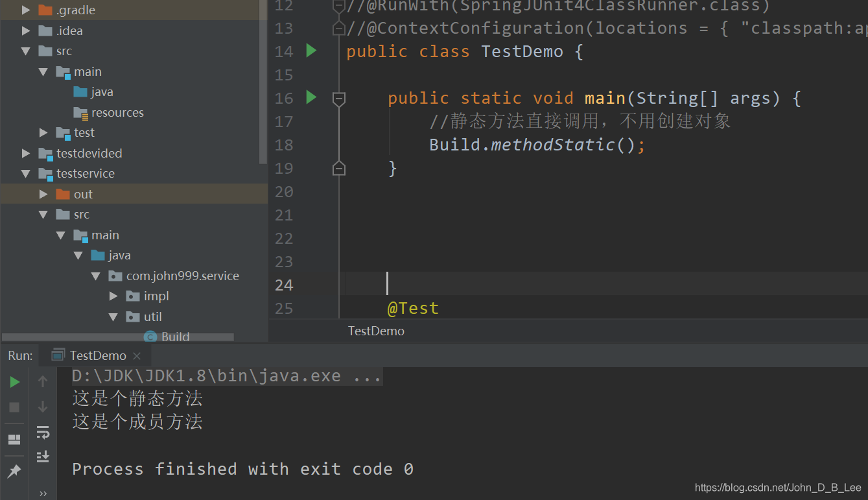Run class TestDemo via gutter arrow line 14
Viewport: 868px width, 500px height.
pos(311,51)
